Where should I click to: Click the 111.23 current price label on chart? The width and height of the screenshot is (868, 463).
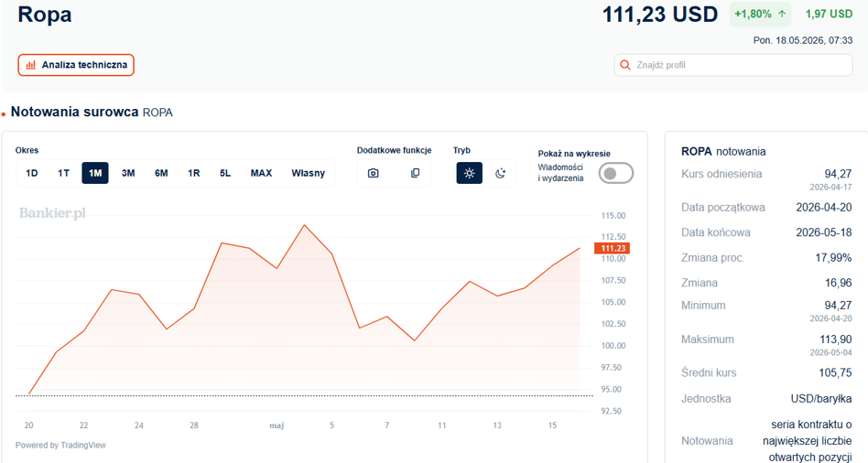click(x=613, y=248)
